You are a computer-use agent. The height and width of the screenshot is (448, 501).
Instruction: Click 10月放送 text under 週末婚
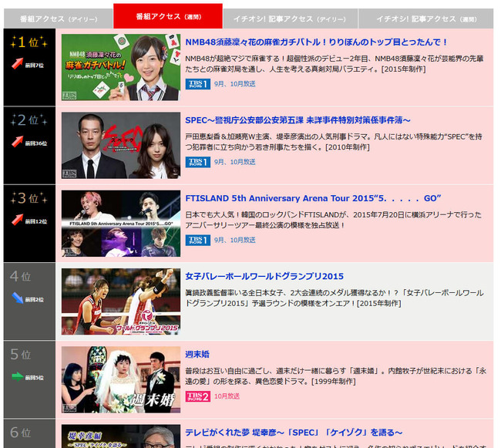[x=227, y=396]
